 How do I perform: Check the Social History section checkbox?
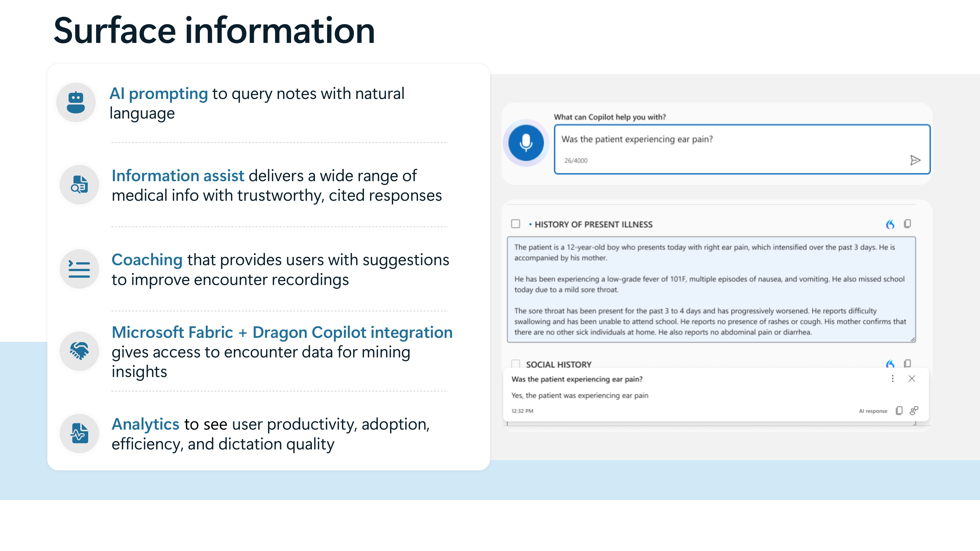515,363
